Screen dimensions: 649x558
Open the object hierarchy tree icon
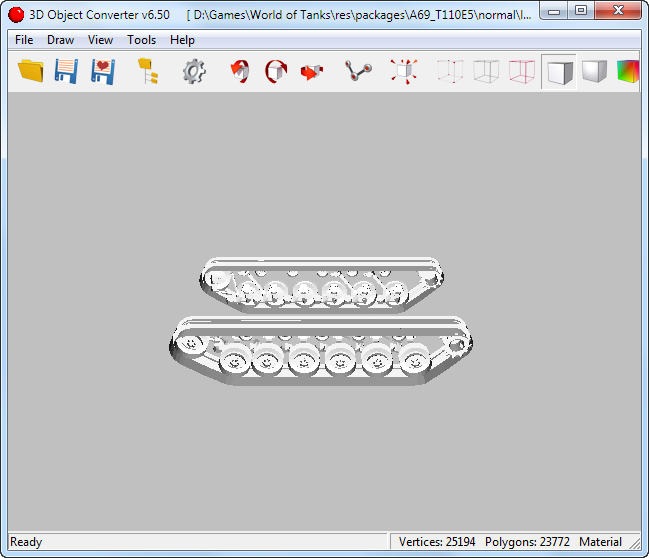(148, 71)
